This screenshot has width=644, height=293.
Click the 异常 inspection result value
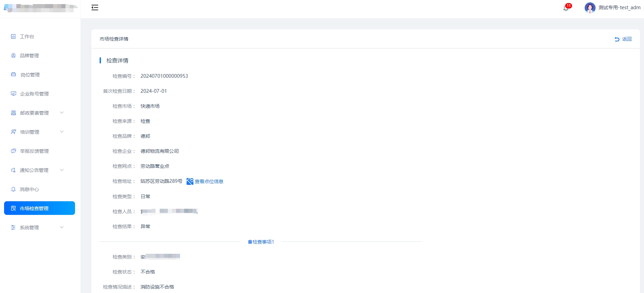pos(145,226)
